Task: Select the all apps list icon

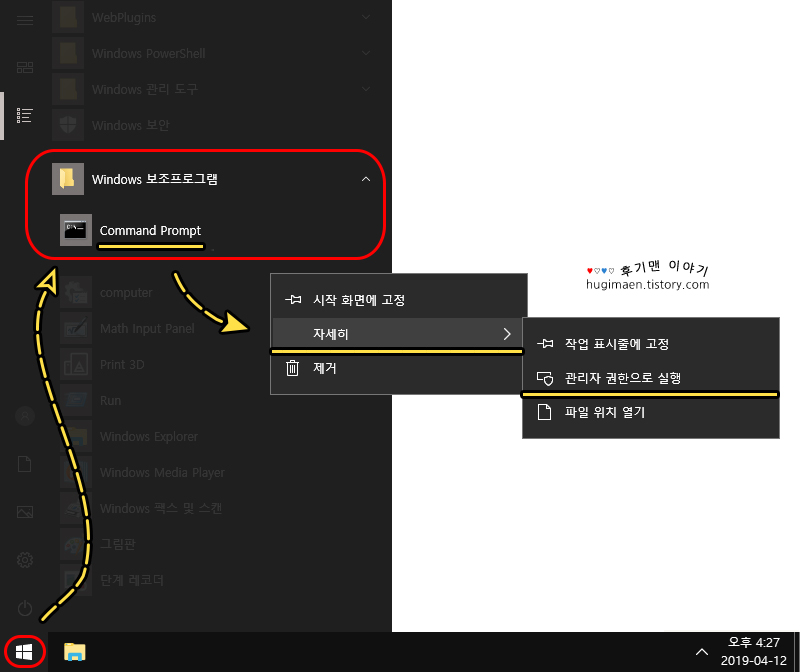Action: (x=24, y=116)
